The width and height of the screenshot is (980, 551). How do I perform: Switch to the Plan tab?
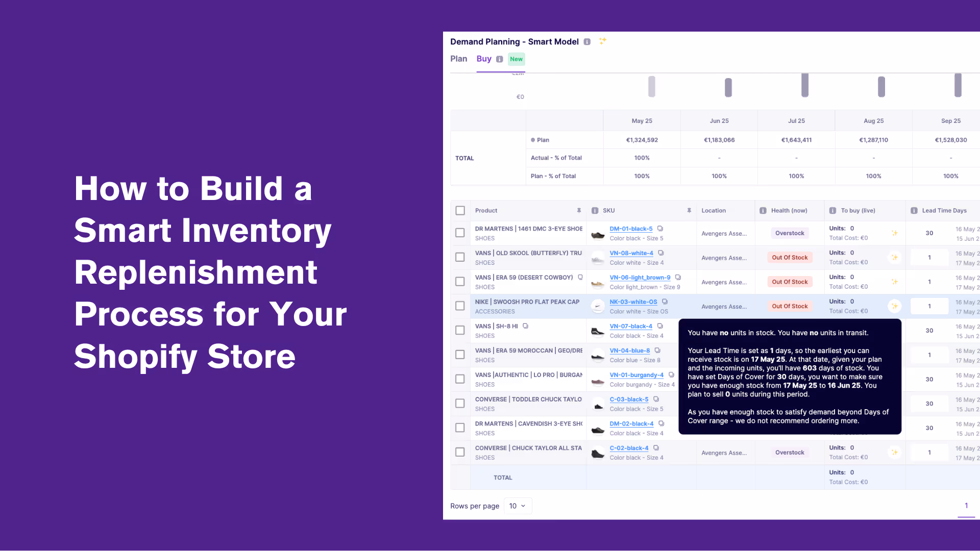coord(458,59)
